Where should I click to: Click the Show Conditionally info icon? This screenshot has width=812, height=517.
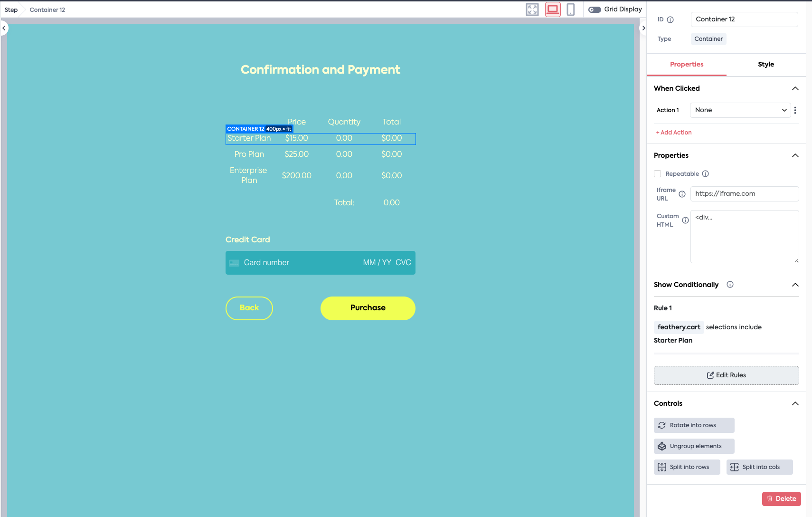(x=730, y=285)
